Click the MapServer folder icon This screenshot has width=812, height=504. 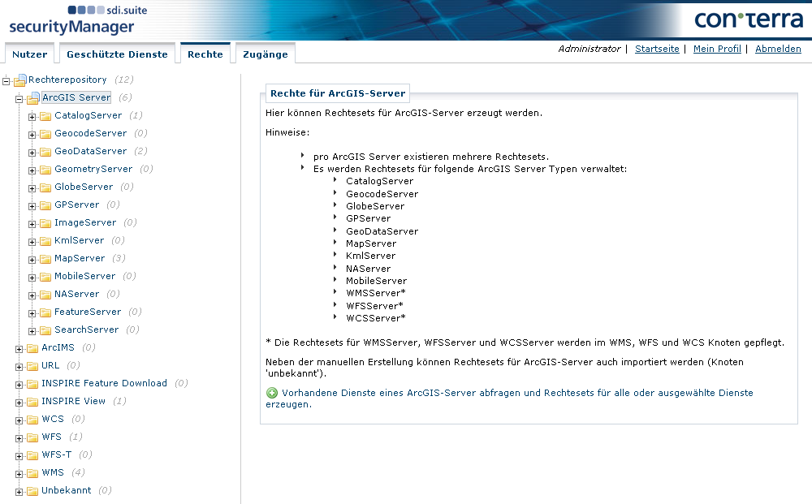point(45,258)
